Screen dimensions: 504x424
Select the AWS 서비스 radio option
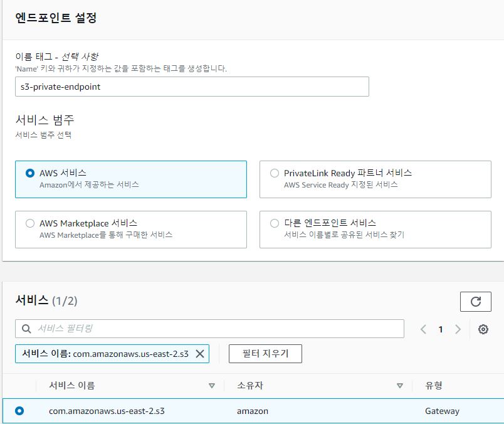click(x=30, y=173)
